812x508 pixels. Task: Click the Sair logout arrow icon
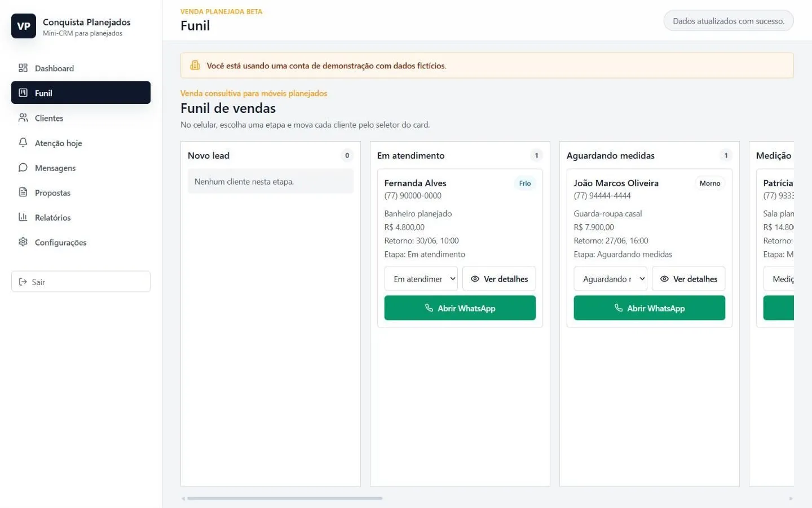tap(23, 282)
